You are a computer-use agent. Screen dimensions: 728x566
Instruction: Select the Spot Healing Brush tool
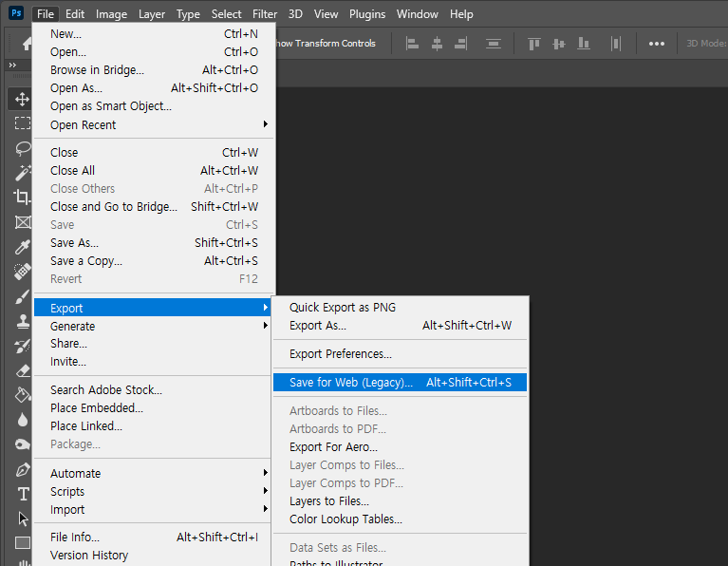(22, 272)
